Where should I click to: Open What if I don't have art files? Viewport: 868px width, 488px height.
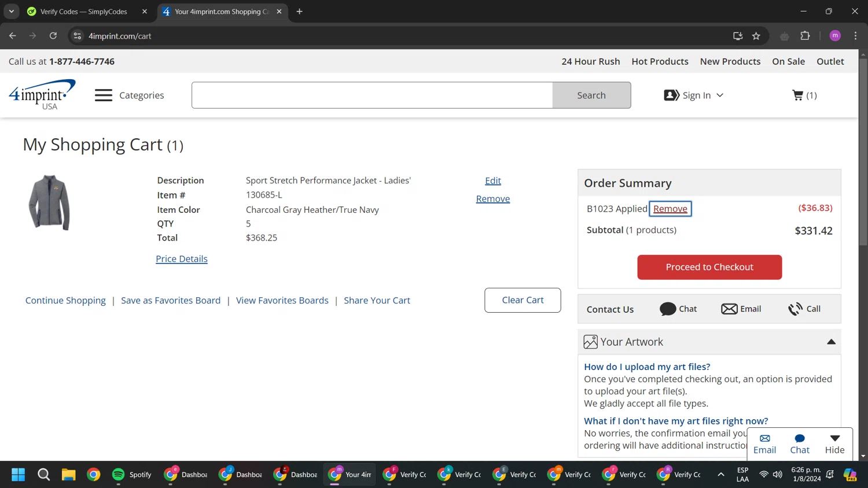pyautogui.click(x=676, y=421)
